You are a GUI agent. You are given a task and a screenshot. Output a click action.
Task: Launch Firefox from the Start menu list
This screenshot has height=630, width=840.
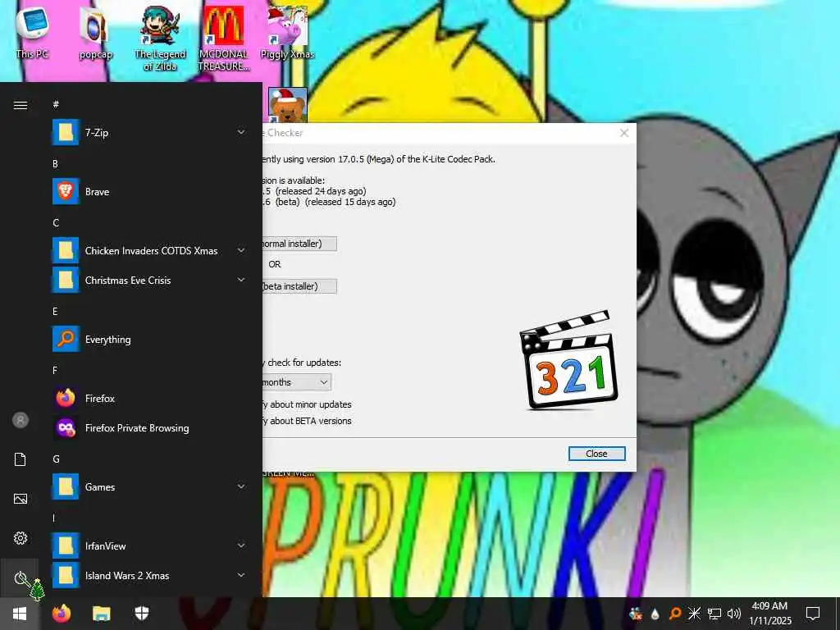(150, 398)
